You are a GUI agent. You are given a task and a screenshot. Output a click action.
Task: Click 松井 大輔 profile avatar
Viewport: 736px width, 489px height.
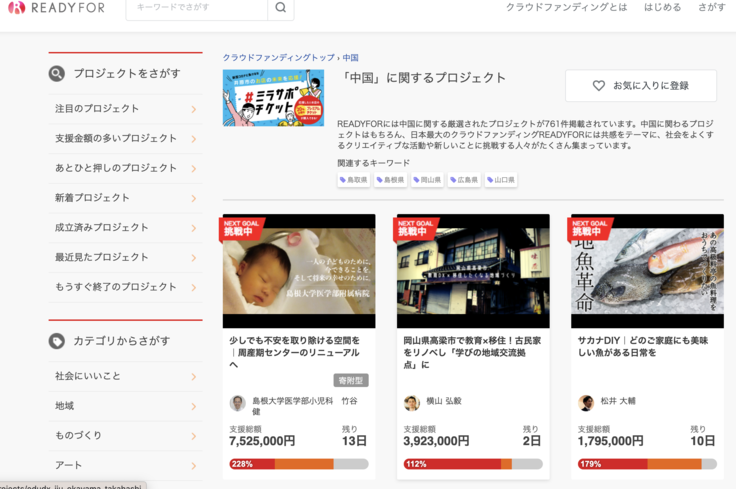tap(586, 402)
